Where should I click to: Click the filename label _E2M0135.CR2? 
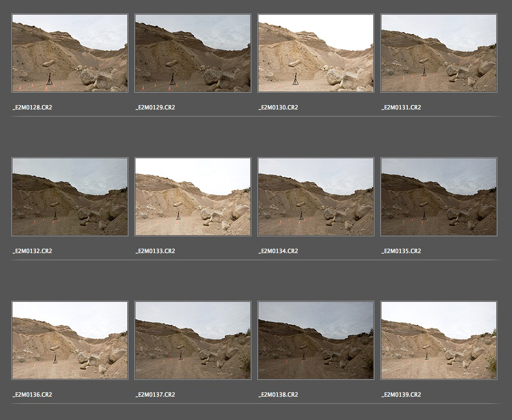(x=401, y=251)
